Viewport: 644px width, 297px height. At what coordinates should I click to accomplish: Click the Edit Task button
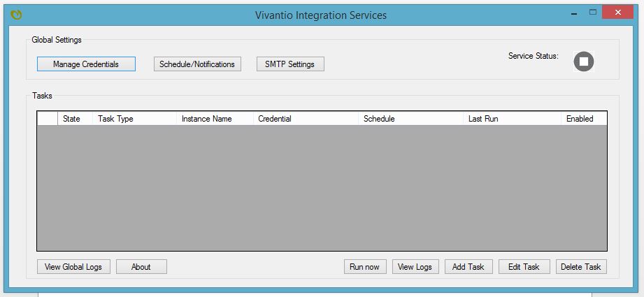tap(524, 267)
